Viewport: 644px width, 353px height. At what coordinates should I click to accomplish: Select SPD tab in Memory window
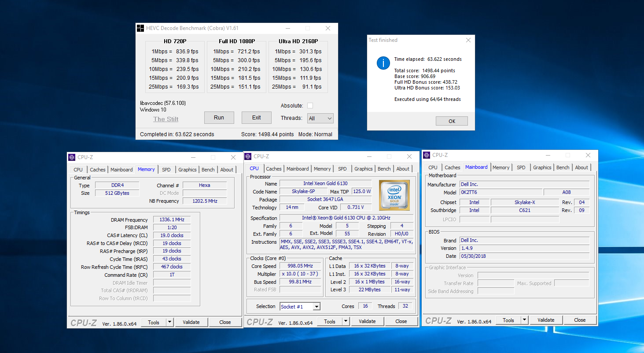click(166, 170)
